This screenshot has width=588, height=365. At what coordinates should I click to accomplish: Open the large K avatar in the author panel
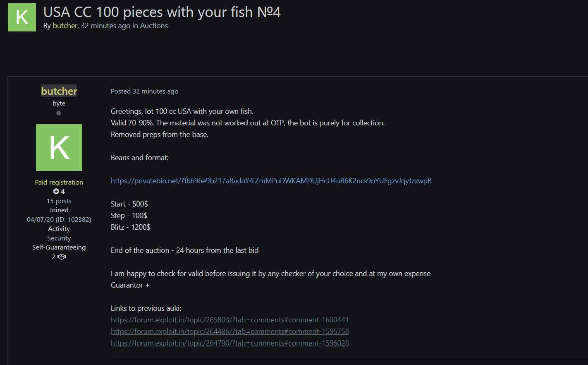pos(59,147)
